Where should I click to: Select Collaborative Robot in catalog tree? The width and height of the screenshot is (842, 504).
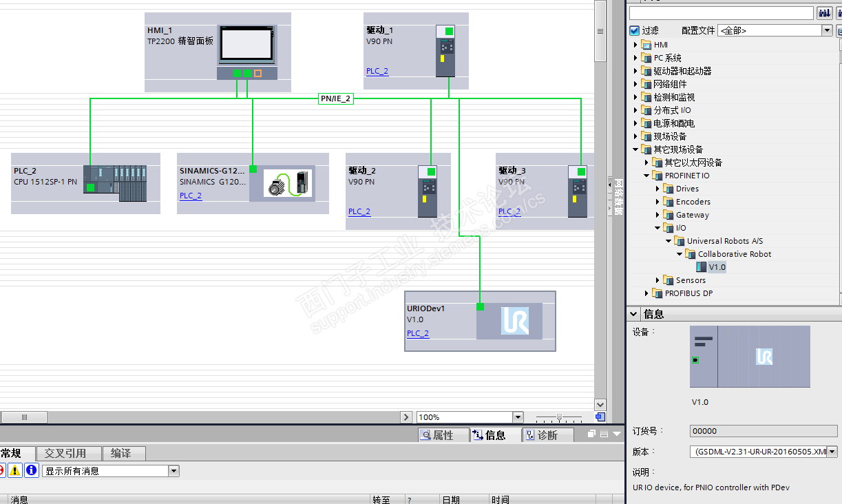pos(735,254)
